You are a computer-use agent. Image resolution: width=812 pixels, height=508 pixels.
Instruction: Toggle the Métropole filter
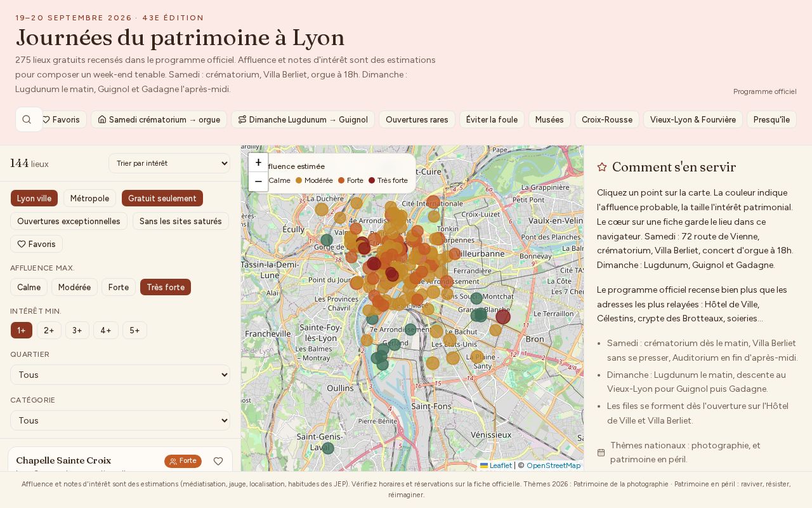(89, 198)
